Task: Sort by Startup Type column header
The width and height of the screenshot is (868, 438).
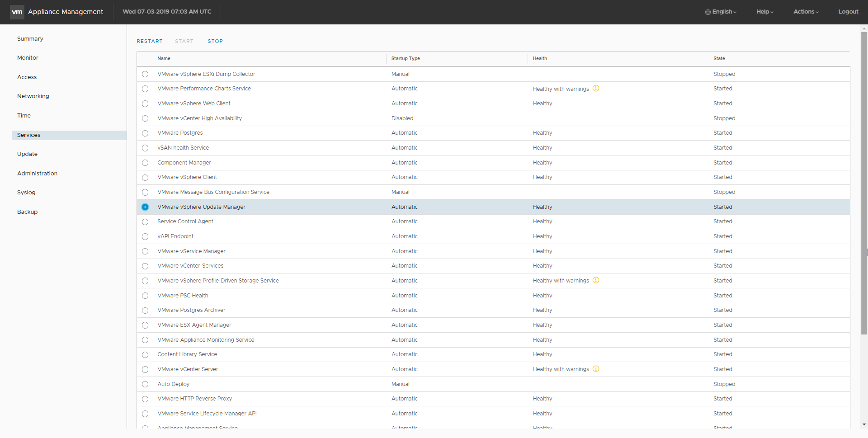Action: (406, 59)
